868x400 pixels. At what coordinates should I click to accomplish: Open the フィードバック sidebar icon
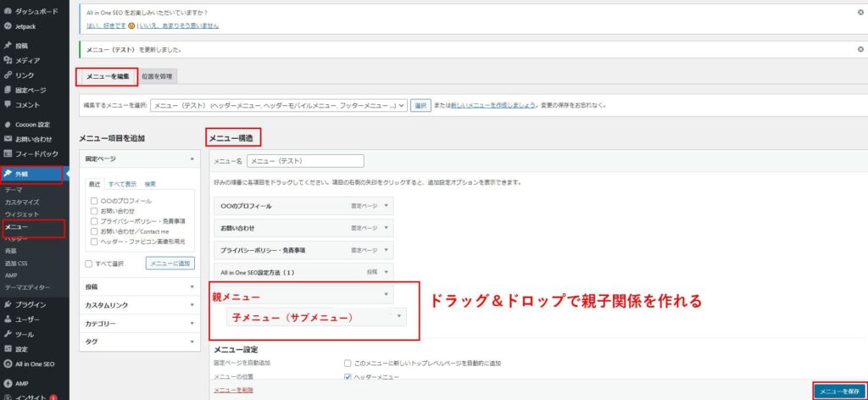[8, 153]
